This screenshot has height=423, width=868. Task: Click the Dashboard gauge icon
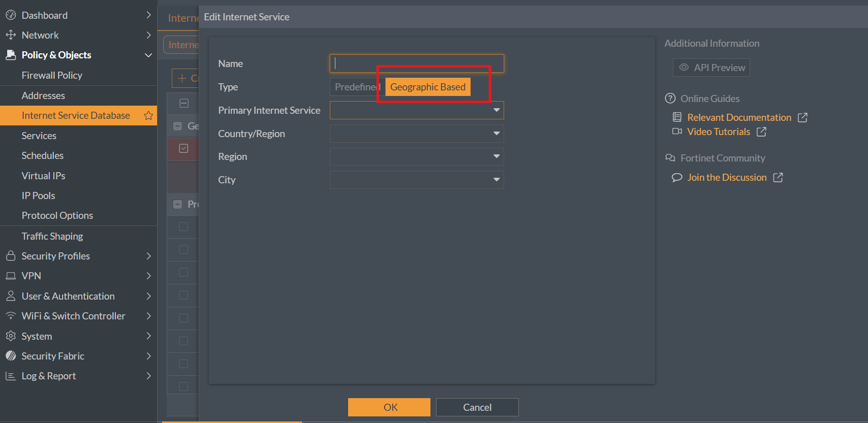tap(11, 15)
